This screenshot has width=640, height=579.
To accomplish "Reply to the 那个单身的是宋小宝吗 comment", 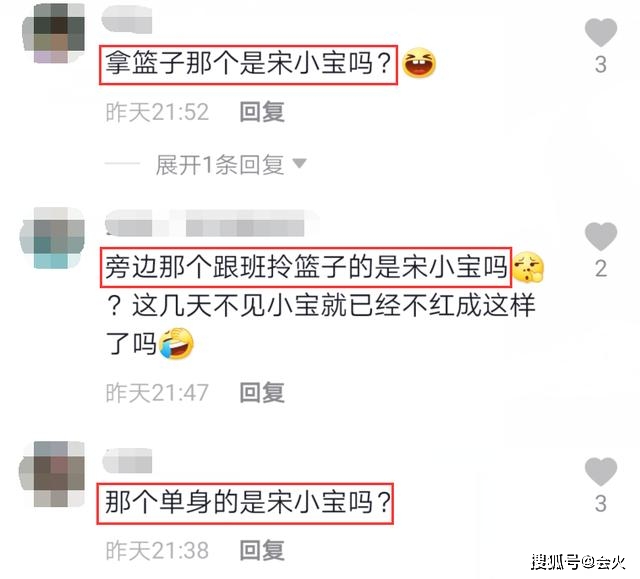I will click(262, 550).
